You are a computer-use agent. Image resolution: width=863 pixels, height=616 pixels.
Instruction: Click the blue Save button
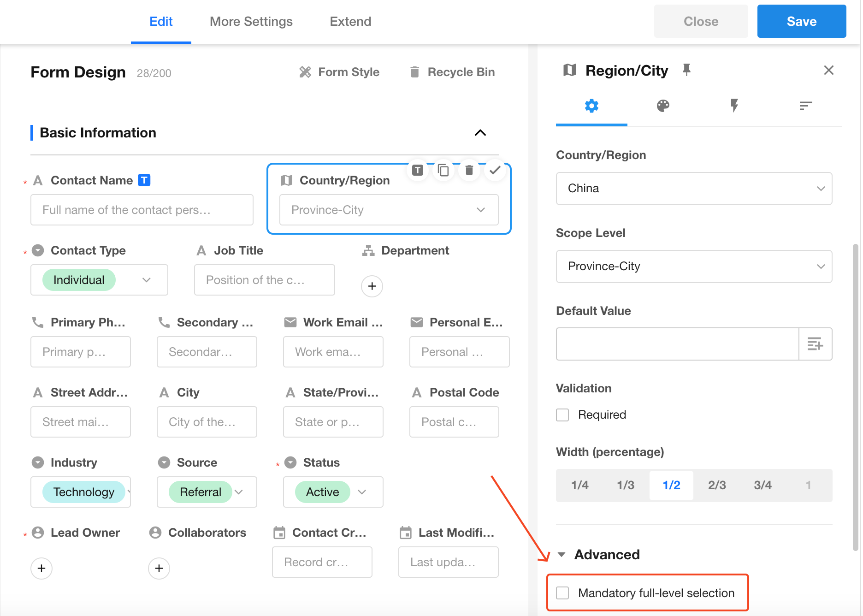point(801,22)
